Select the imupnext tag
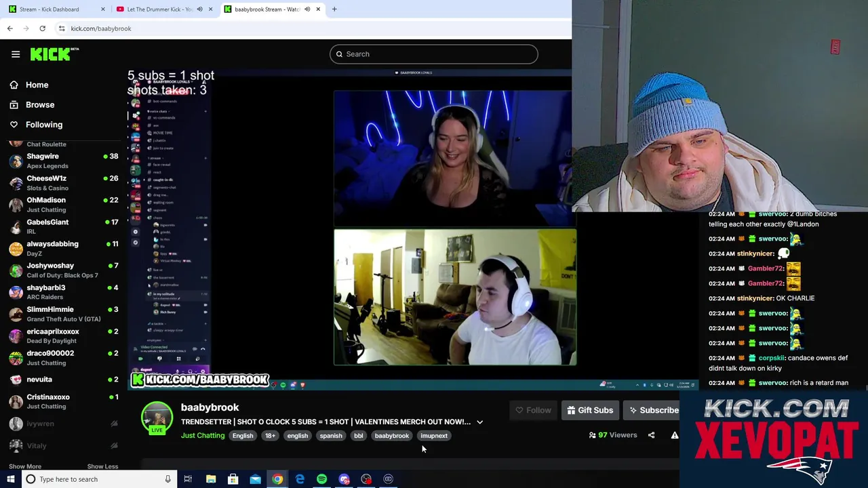The height and width of the screenshot is (488, 868). tap(434, 436)
